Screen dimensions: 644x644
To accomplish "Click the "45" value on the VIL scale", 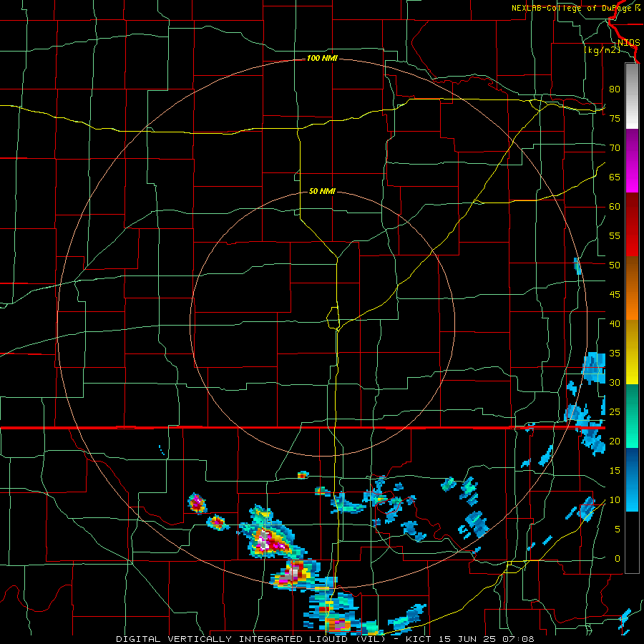I will click(x=615, y=295).
